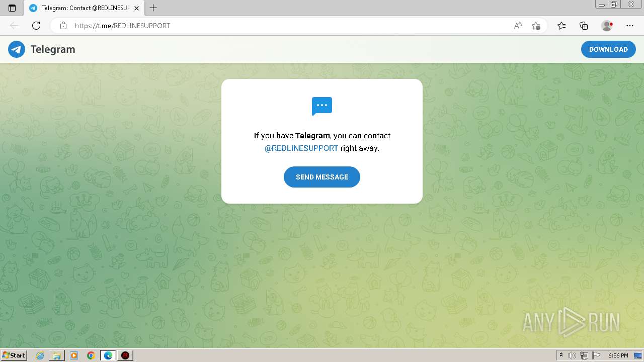Click the address bar URL

pos(122,26)
